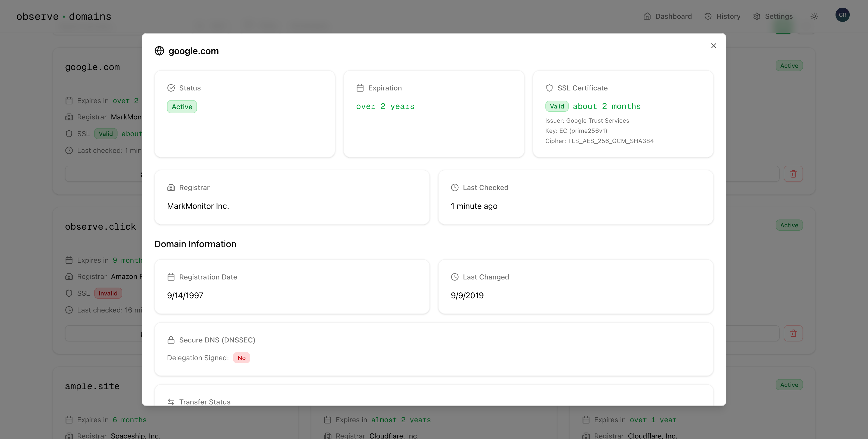Click the Status check-circle icon

click(x=171, y=88)
